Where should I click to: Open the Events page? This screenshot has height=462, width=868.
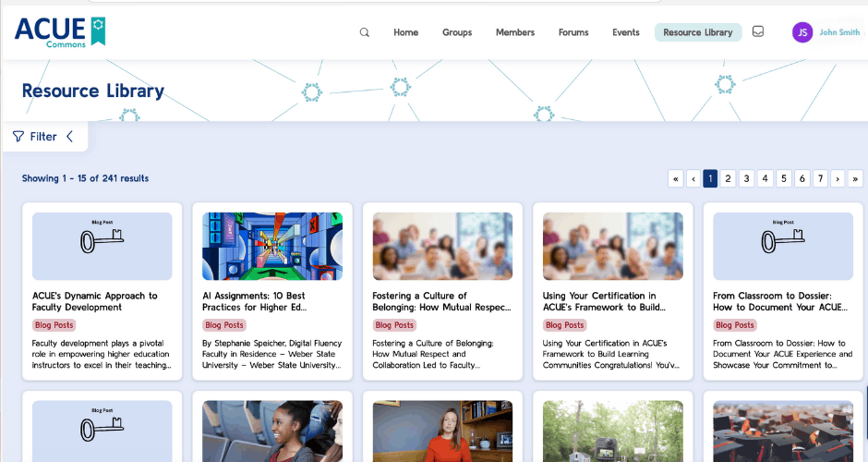[625, 32]
